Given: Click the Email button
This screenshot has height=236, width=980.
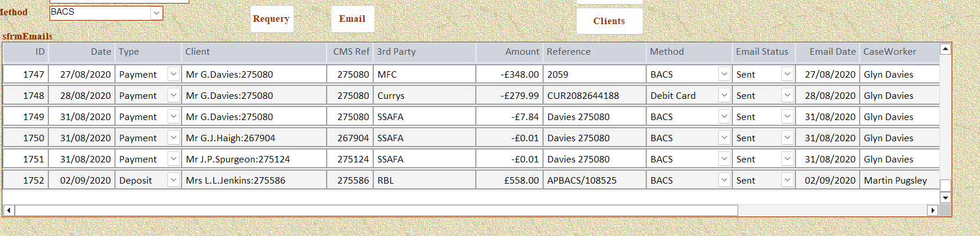Looking at the screenshot, I should pyautogui.click(x=352, y=19).
